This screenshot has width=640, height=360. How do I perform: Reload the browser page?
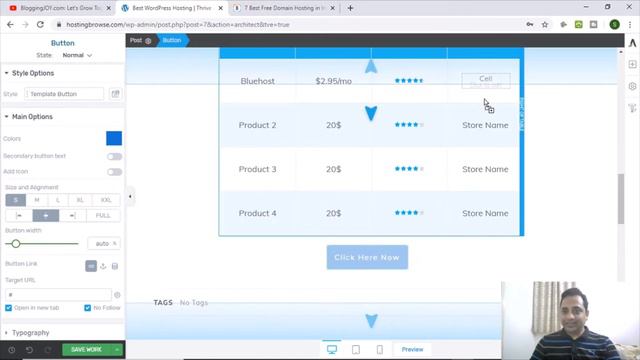[40, 24]
